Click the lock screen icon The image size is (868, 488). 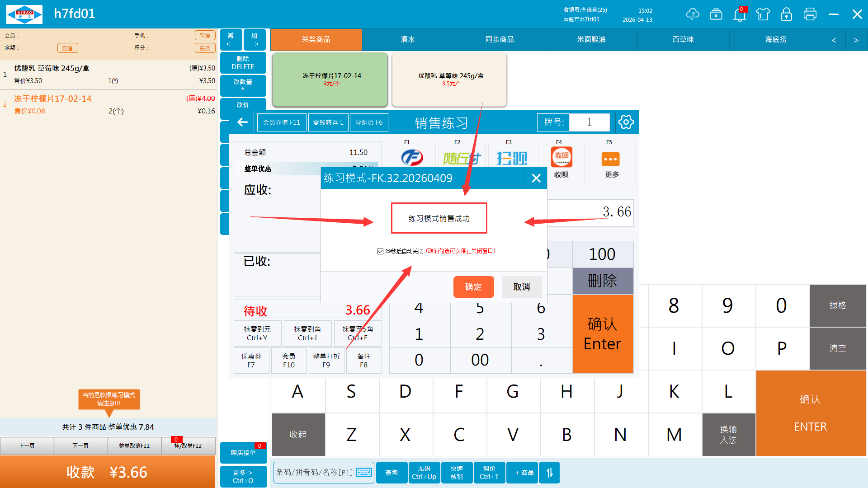point(786,14)
